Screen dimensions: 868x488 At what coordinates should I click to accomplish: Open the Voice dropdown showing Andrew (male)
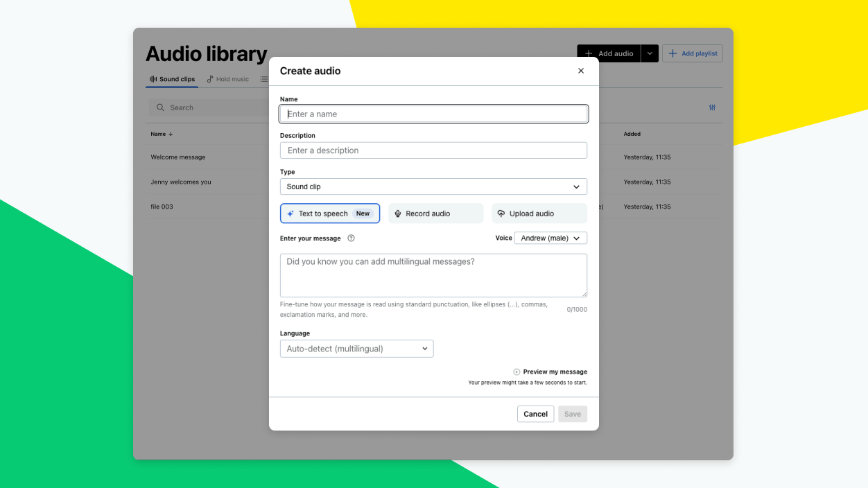[x=550, y=238]
